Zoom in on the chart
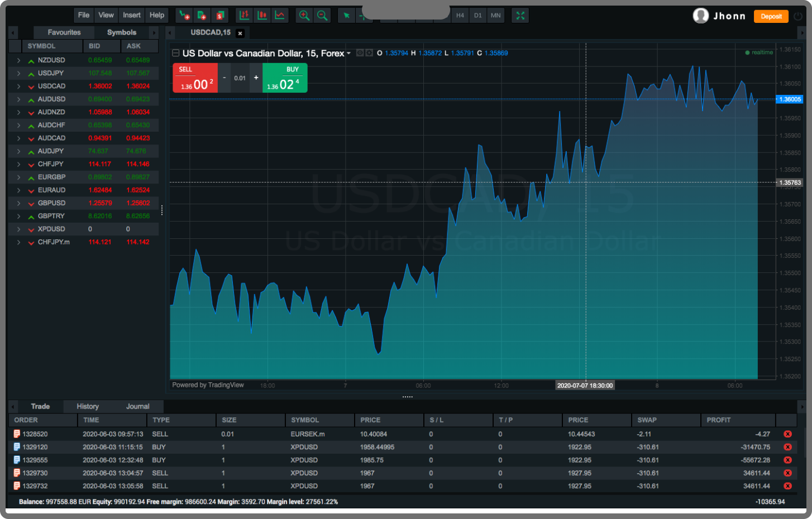812x519 pixels. coord(304,16)
